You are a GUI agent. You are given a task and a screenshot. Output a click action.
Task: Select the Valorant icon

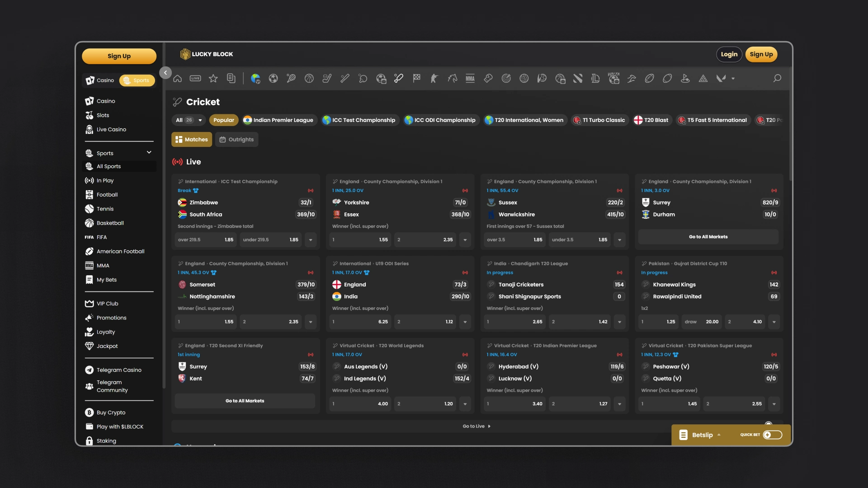(721, 79)
